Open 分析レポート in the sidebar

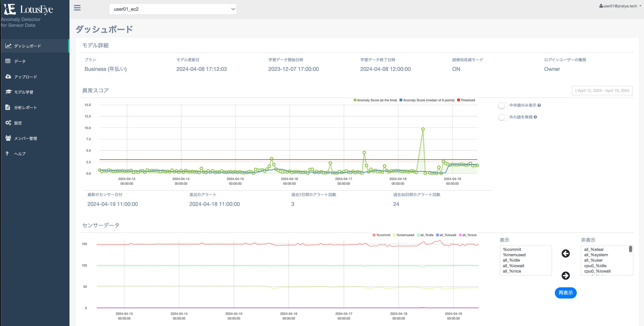click(35, 107)
